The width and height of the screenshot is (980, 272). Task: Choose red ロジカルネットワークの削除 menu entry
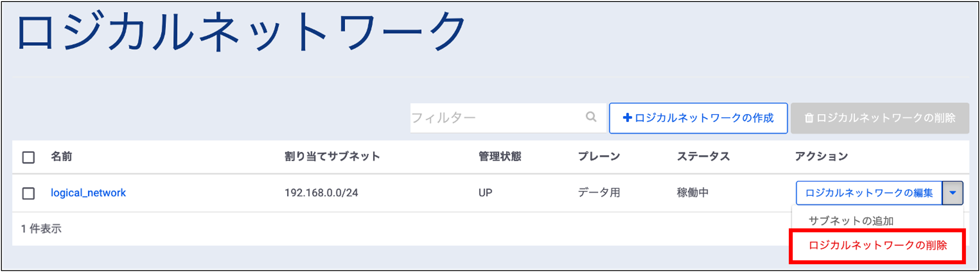877,245
